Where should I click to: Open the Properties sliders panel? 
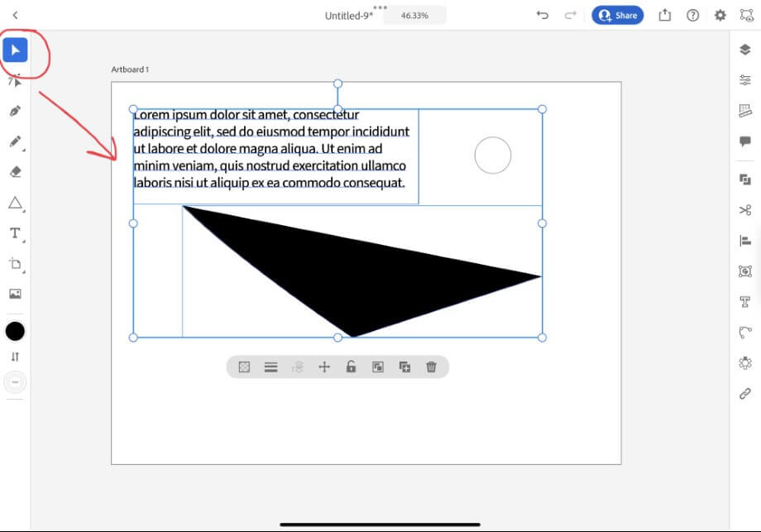(745, 80)
